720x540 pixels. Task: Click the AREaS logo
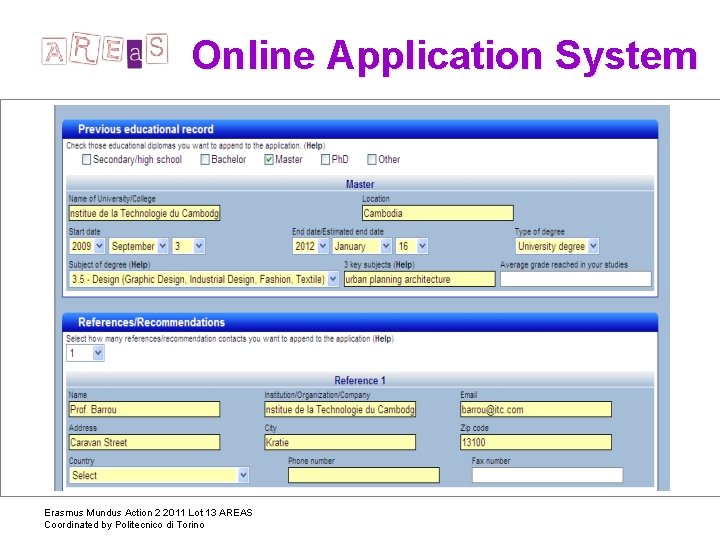click(105, 50)
